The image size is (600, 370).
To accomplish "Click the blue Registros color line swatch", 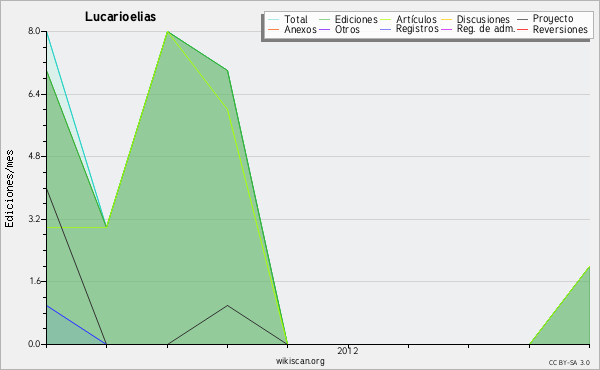I will tap(386, 29).
